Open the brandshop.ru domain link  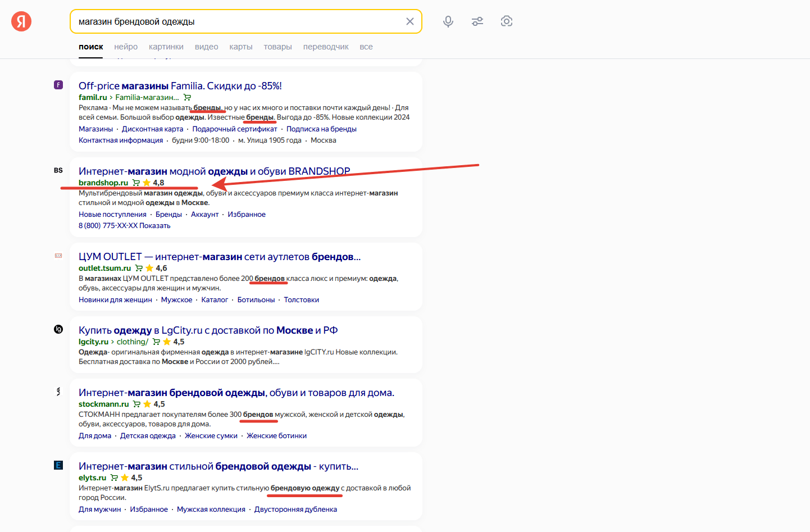pos(103,183)
